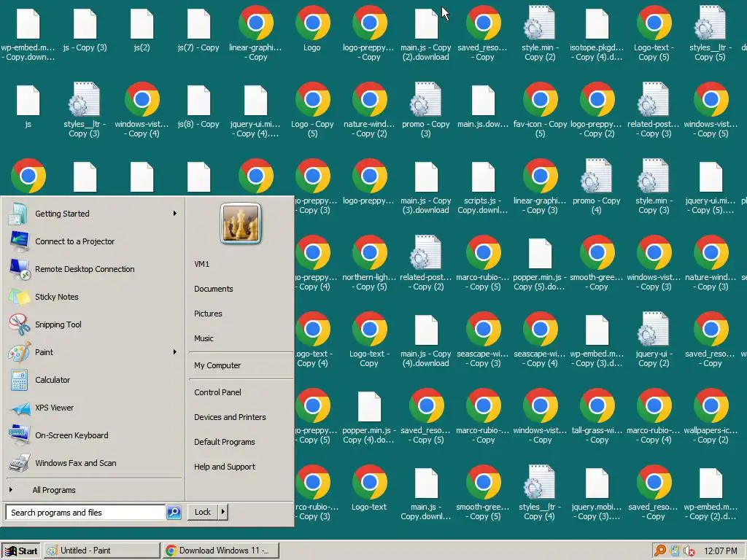This screenshot has height=560, width=747.
Task: Click the muted volume tray icon
Action: click(x=689, y=551)
